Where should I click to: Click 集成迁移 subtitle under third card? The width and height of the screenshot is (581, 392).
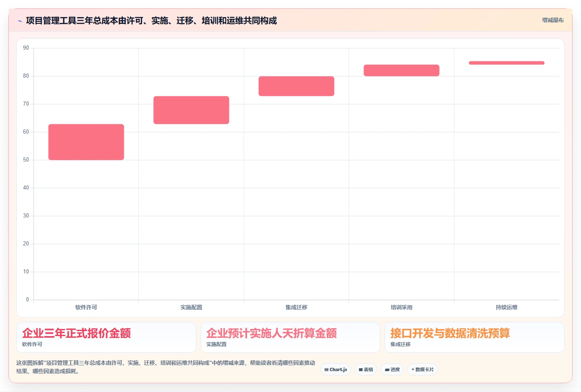(400, 344)
